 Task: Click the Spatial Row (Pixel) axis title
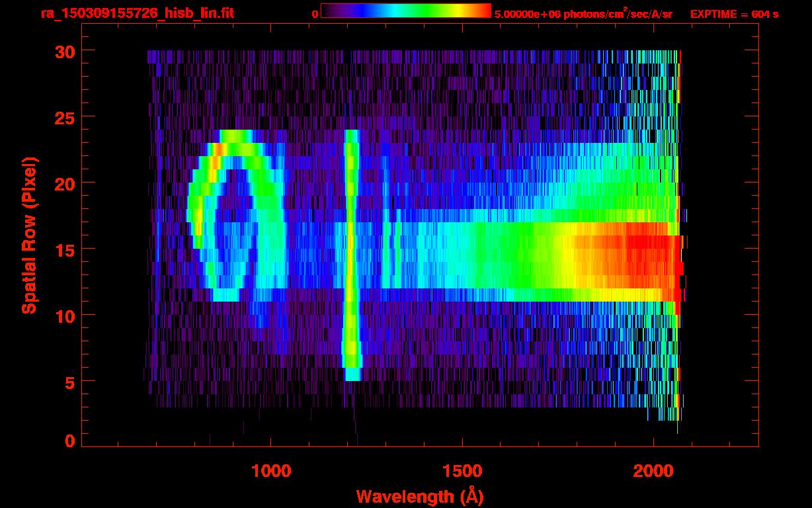(x=28, y=235)
